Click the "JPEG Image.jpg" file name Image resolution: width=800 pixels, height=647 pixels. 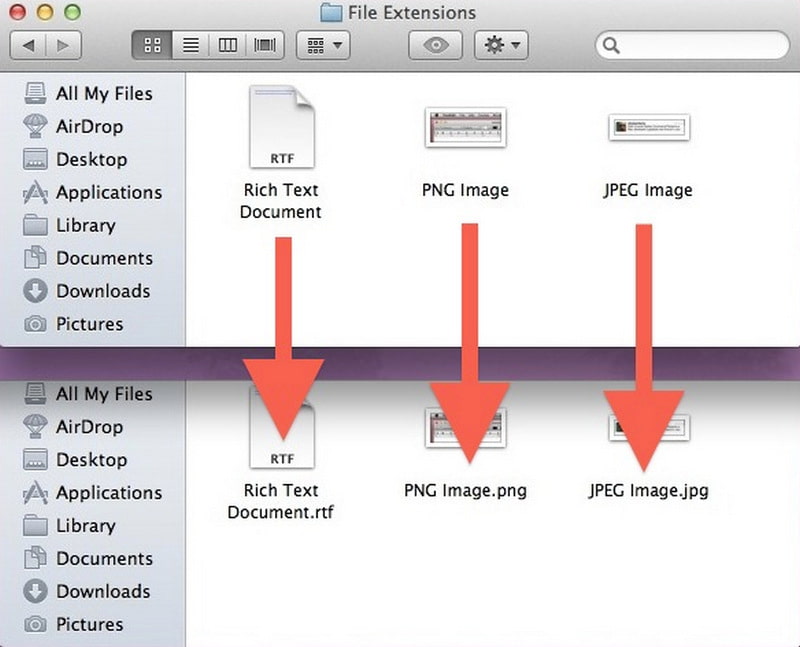click(x=648, y=490)
